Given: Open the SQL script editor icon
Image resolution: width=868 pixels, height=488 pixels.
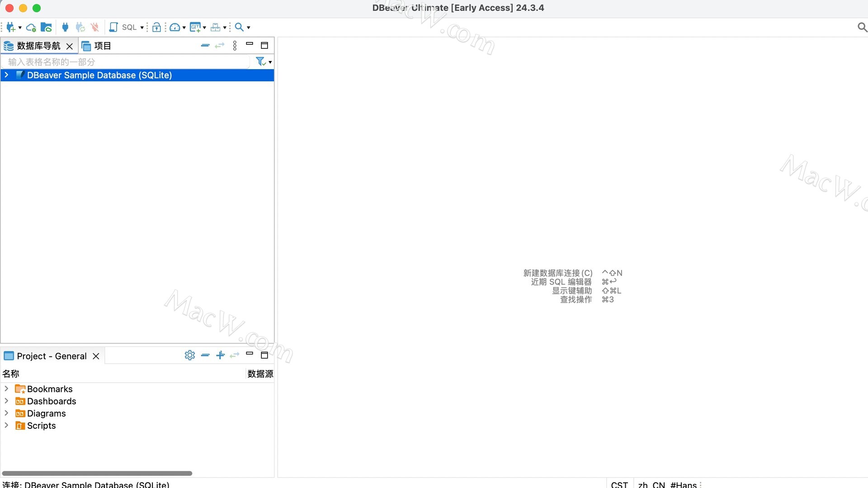Looking at the screenshot, I should click(x=113, y=28).
